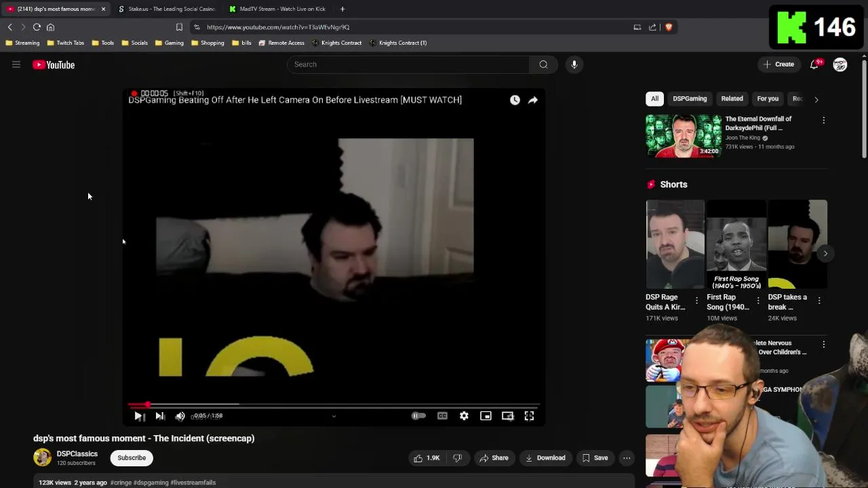Viewport: 868px width, 488px height.
Task: Open a new browser tab
Action: (342, 9)
